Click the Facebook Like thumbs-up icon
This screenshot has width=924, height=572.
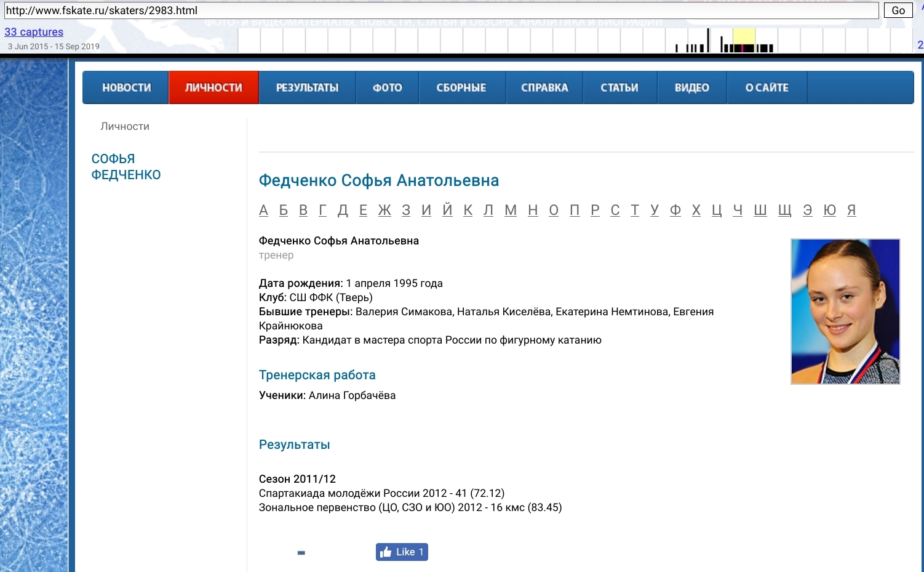pyautogui.click(x=386, y=552)
